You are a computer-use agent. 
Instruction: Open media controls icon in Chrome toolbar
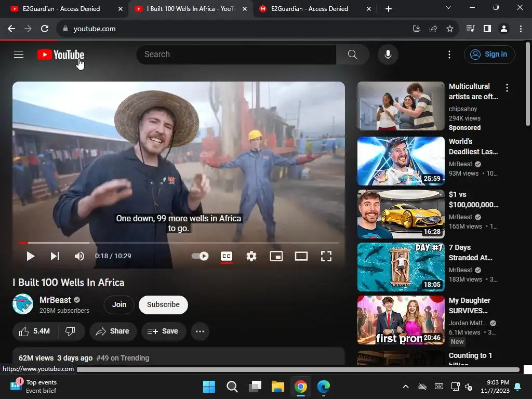point(470,29)
